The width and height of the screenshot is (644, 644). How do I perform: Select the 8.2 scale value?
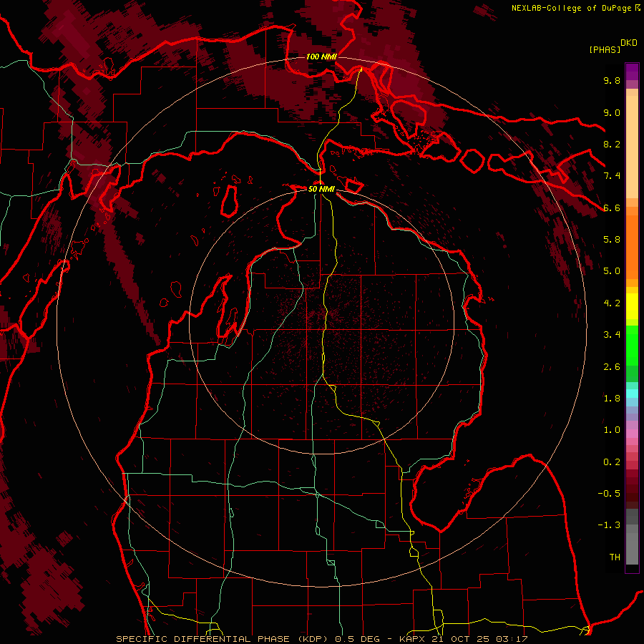tap(612, 144)
